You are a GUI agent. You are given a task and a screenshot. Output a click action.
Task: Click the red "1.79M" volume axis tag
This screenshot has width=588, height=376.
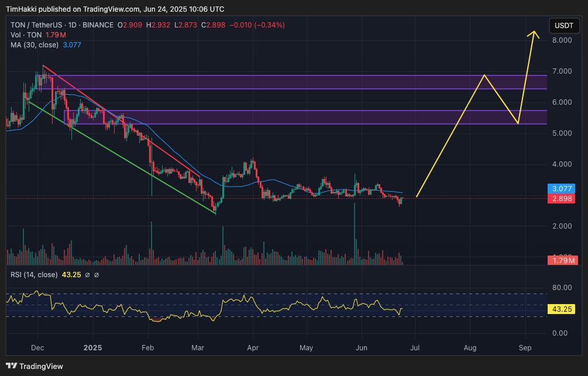click(x=563, y=260)
